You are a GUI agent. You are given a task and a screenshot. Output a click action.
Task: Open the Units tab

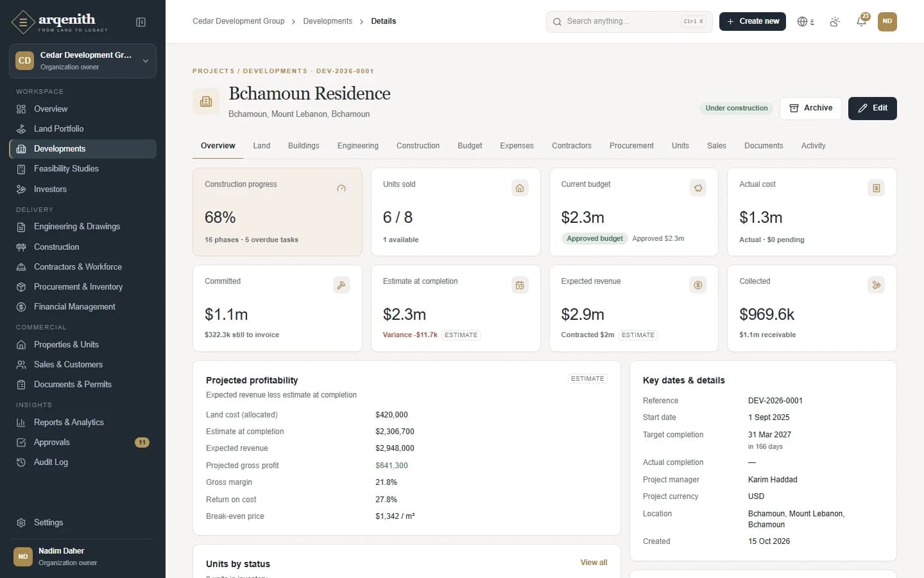click(x=680, y=146)
